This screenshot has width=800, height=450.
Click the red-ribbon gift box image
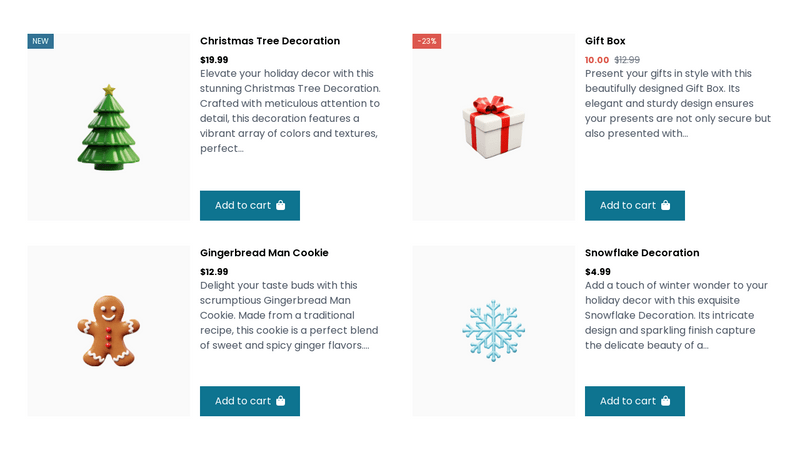[x=493, y=128]
